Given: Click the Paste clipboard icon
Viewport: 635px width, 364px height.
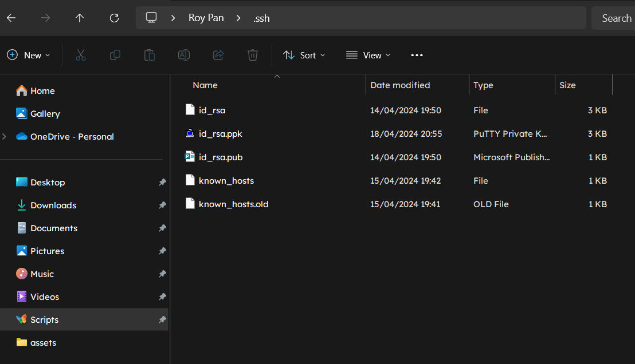Looking at the screenshot, I should (x=150, y=55).
